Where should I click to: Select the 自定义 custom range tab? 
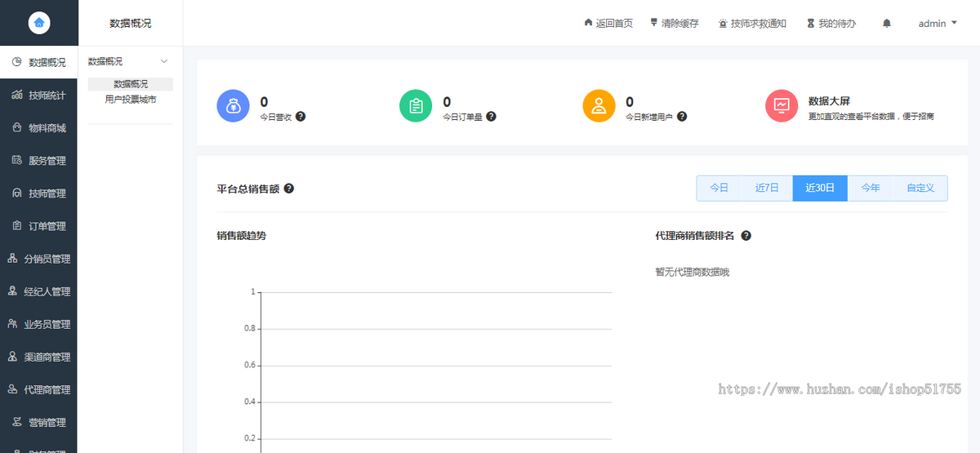[920, 188]
